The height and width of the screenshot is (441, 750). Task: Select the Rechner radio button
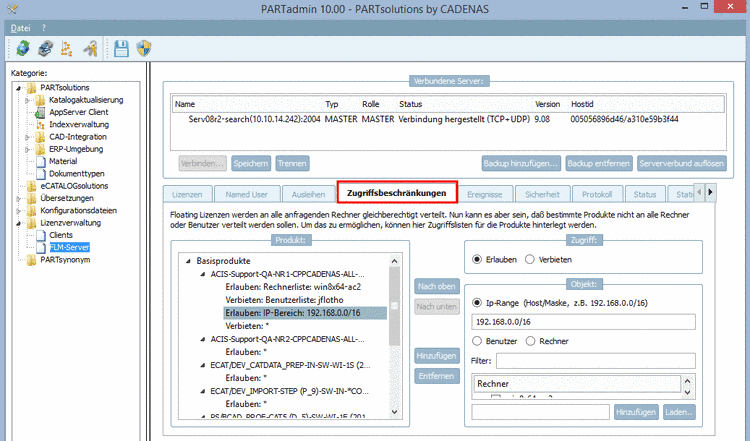530,341
